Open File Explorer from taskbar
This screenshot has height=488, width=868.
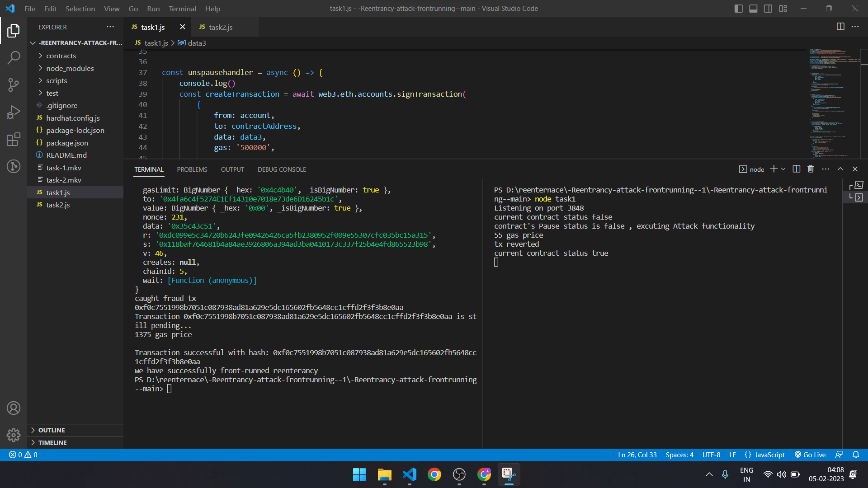point(384,474)
